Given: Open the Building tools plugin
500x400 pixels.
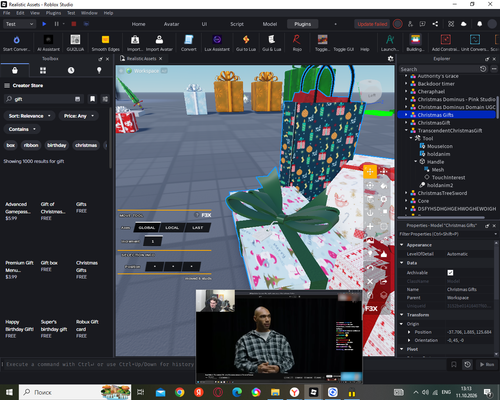Looking at the screenshot, I should [415, 43].
